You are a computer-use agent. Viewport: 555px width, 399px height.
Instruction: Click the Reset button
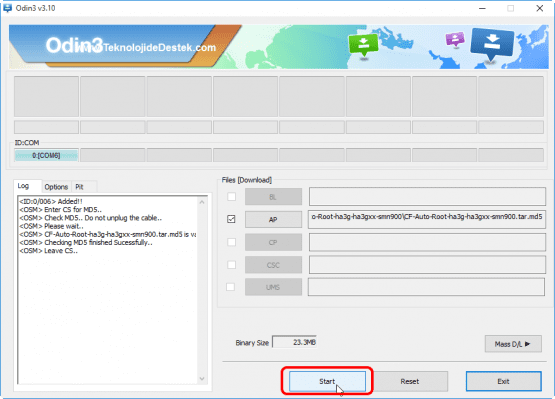pyautogui.click(x=410, y=381)
